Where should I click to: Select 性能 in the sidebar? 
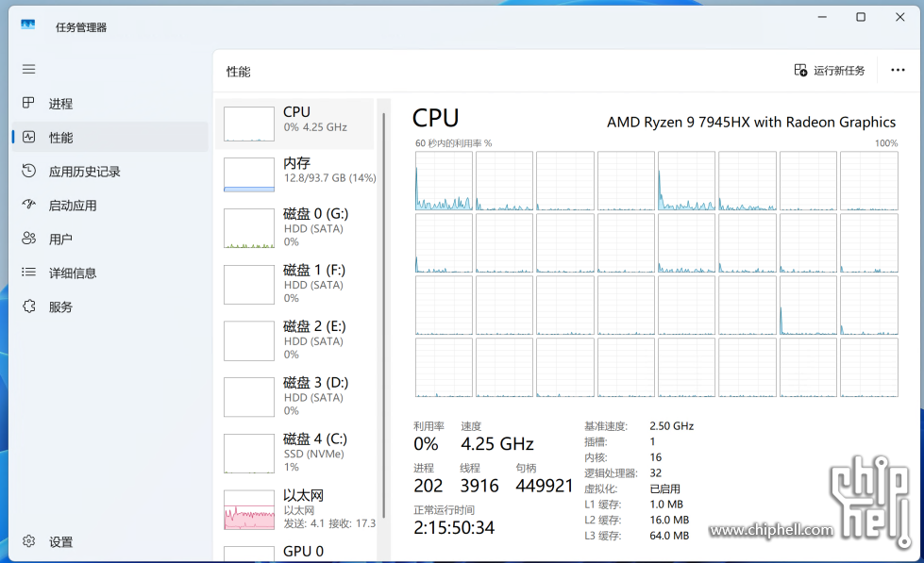click(x=110, y=138)
